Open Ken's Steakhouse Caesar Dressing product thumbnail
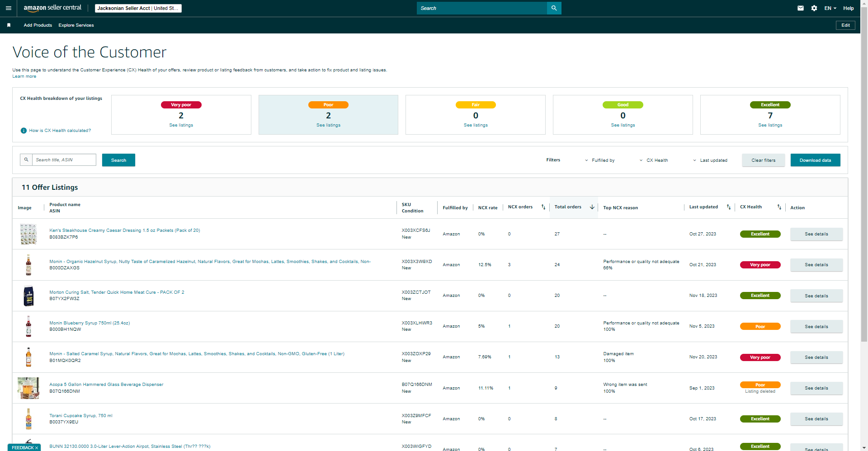This screenshot has width=868, height=451. (x=28, y=234)
